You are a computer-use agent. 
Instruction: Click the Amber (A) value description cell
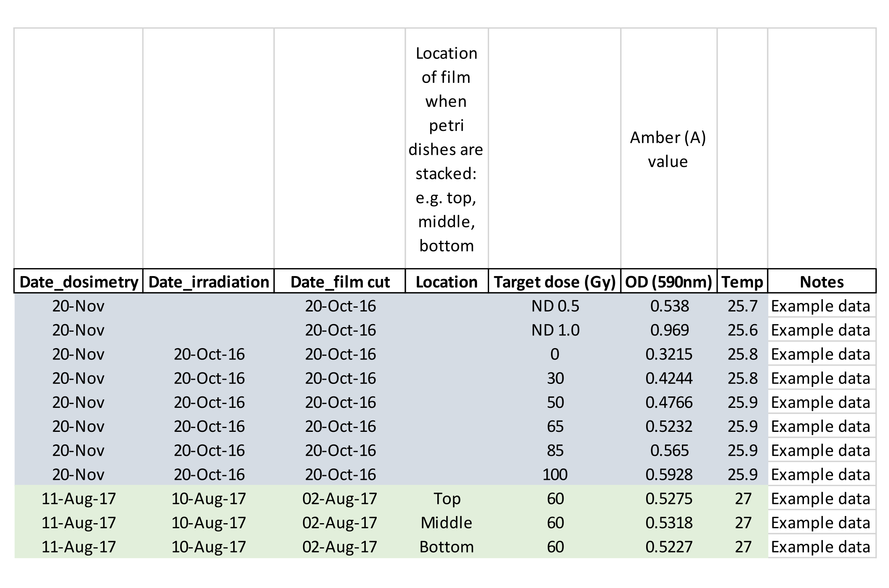pyautogui.click(x=668, y=149)
